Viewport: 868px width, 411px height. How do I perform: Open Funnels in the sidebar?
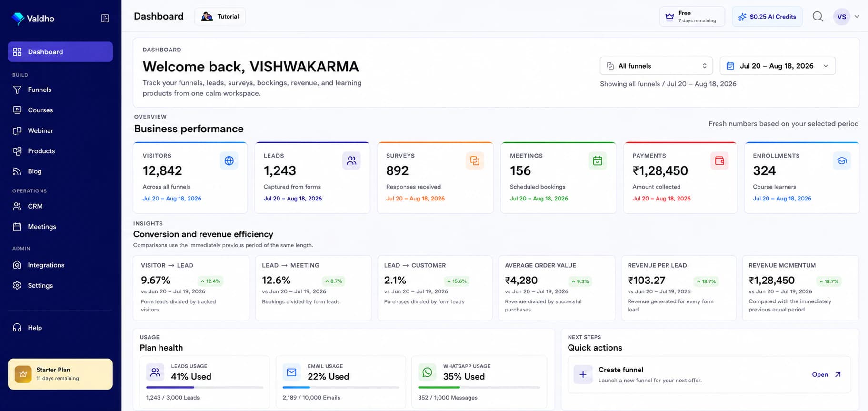point(60,90)
